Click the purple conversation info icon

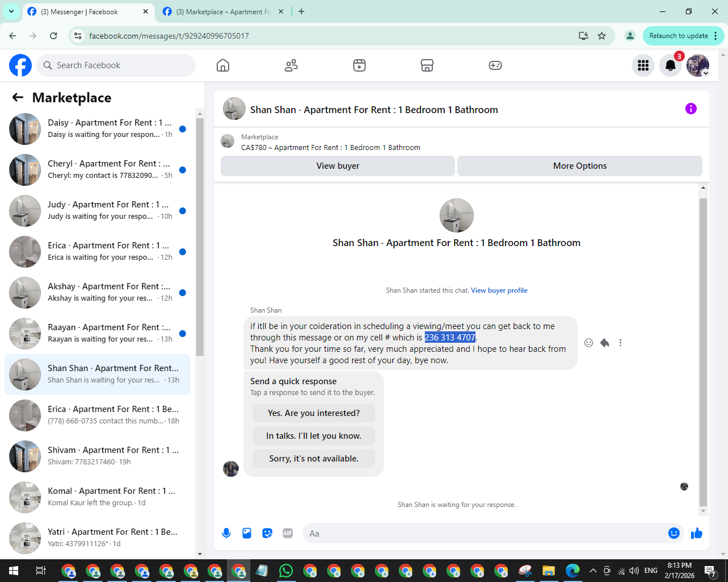coord(691,109)
